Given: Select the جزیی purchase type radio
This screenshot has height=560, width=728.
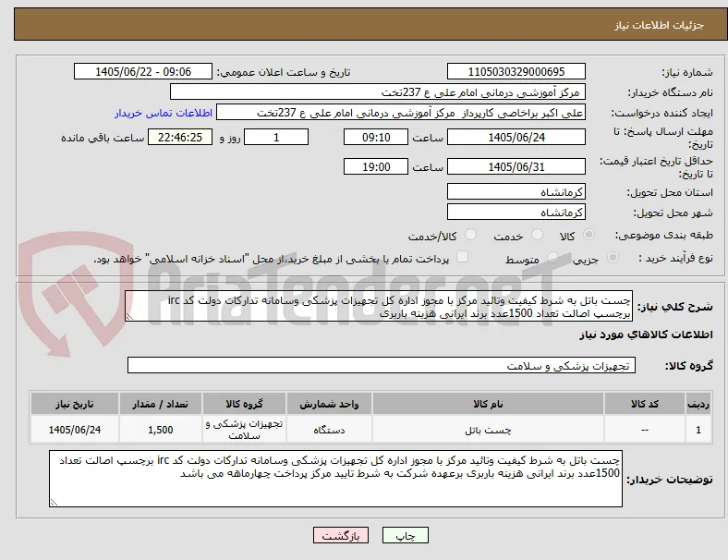Looking at the screenshot, I should [613, 257].
